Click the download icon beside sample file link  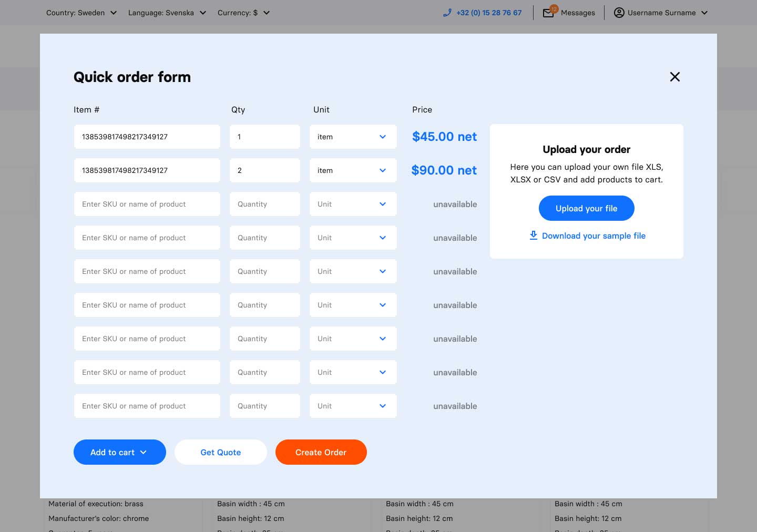533,236
